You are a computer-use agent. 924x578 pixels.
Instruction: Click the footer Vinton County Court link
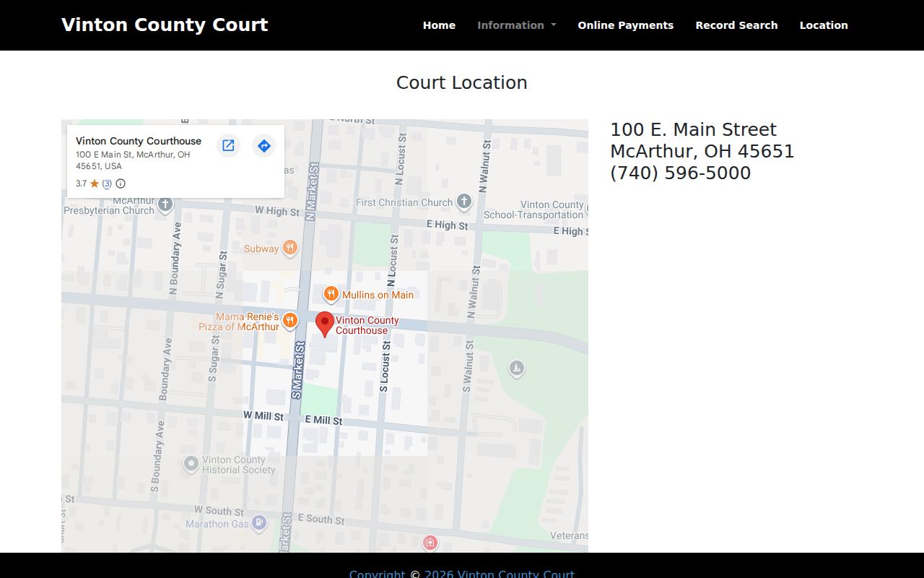coord(500,574)
